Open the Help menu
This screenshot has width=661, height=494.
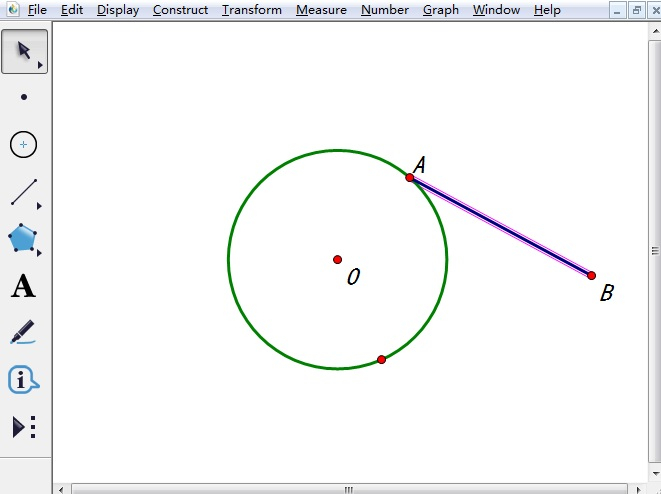[547, 10]
